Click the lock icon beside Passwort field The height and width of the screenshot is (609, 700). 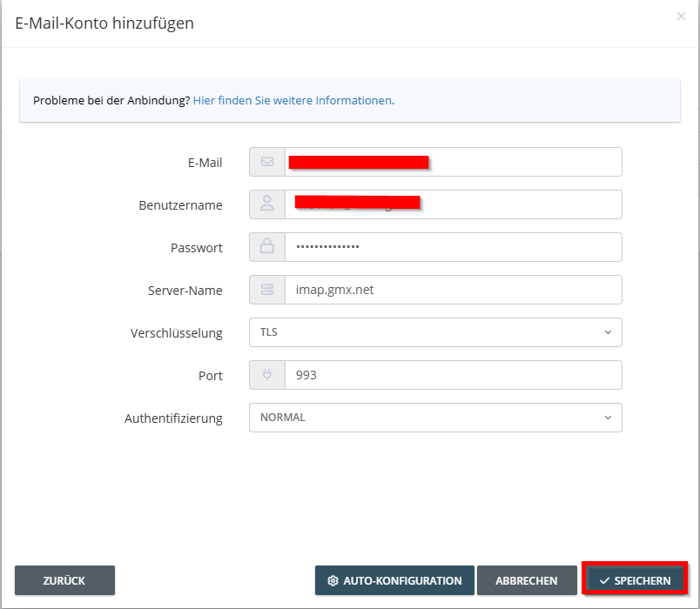tap(267, 246)
